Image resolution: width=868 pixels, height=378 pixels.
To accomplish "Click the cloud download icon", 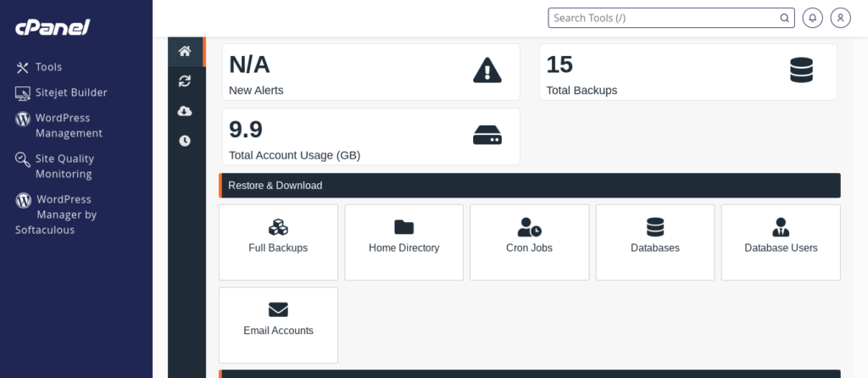I will tap(185, 111).
